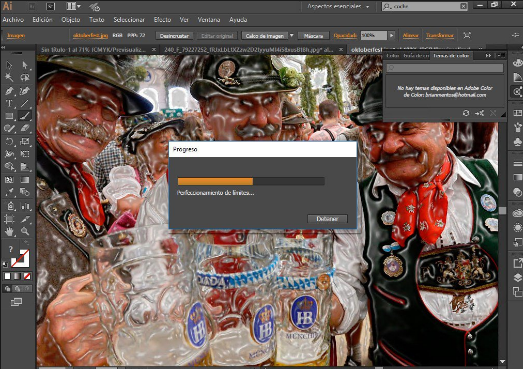Select the Hand tool

tap(9, 231)
